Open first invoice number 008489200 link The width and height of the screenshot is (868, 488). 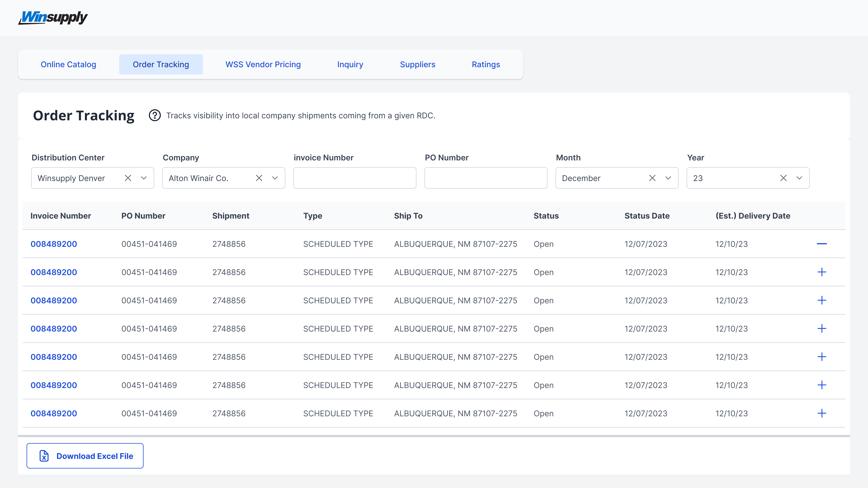(x=54, y=244)
